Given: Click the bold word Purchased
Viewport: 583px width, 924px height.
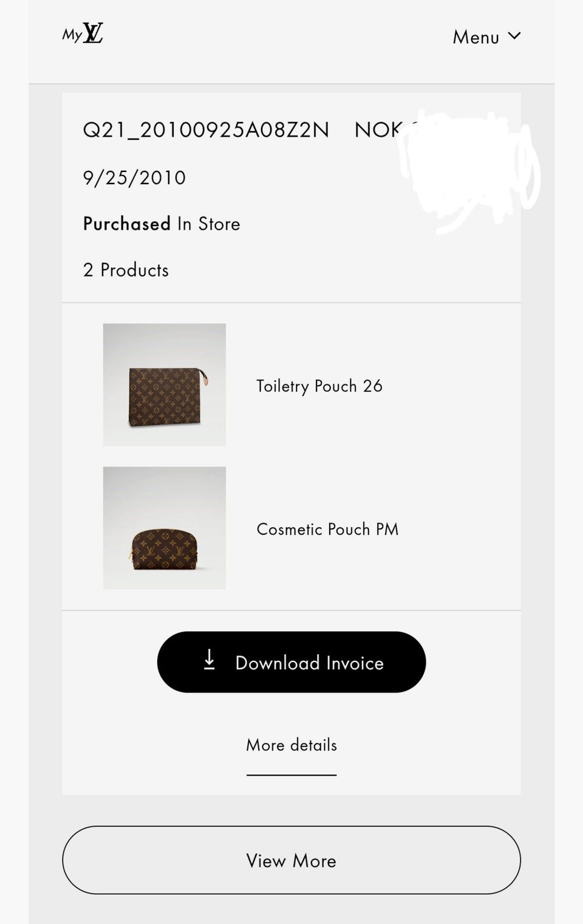Looking at the screenshot, I should [x=126, y=224].
